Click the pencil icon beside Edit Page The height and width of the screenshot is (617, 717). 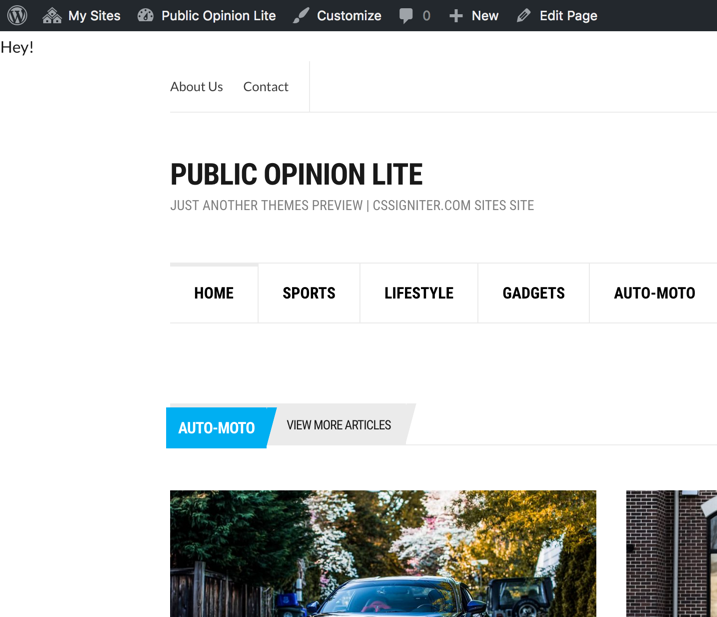coord(524,16)
